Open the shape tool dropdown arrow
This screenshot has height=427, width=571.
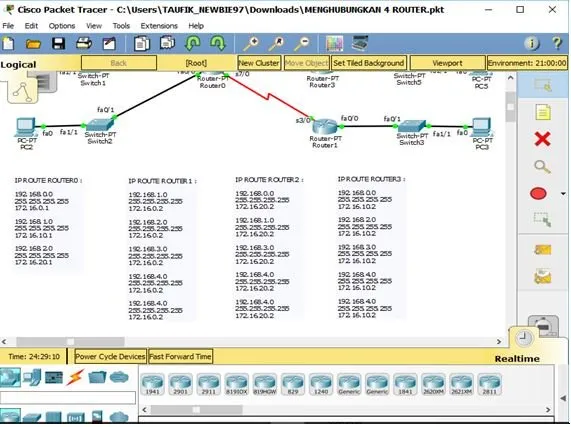tap(563, 194)
